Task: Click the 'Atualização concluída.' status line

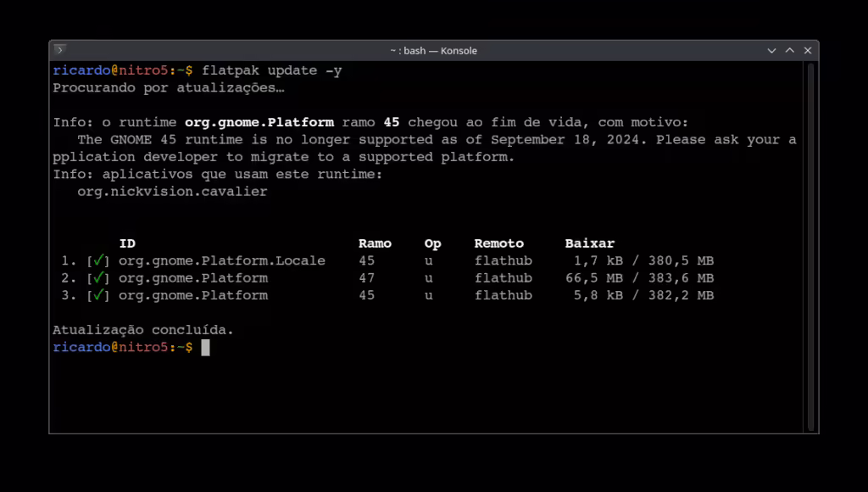Action: click(x=142, y=330)
